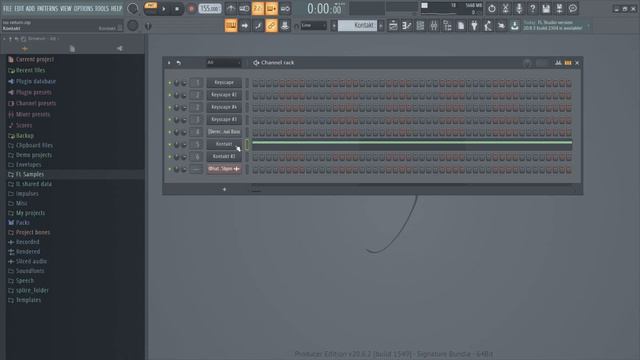Toggle recording countdown button
This screenshot has height=360, width=640.
[258, 9]
